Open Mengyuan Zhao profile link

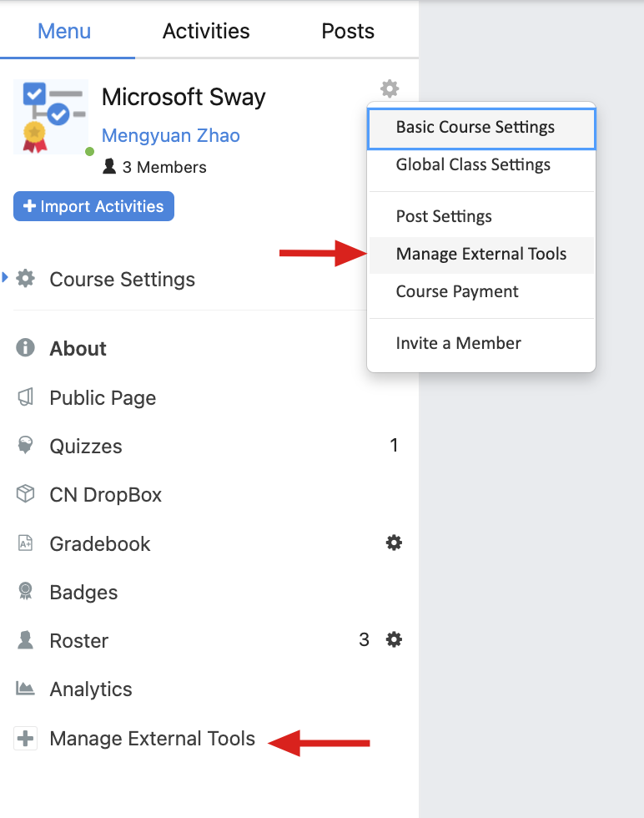tap(170, 135)
